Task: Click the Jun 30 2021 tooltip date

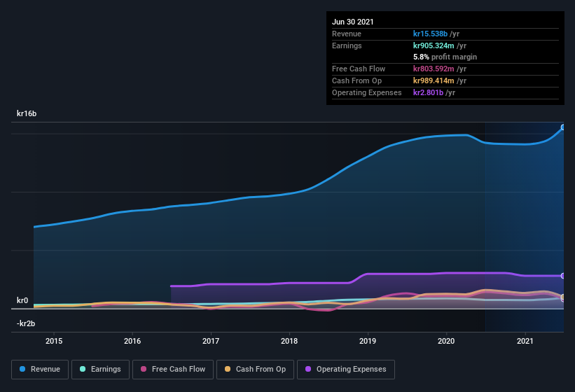Action: tap(353, 22)
